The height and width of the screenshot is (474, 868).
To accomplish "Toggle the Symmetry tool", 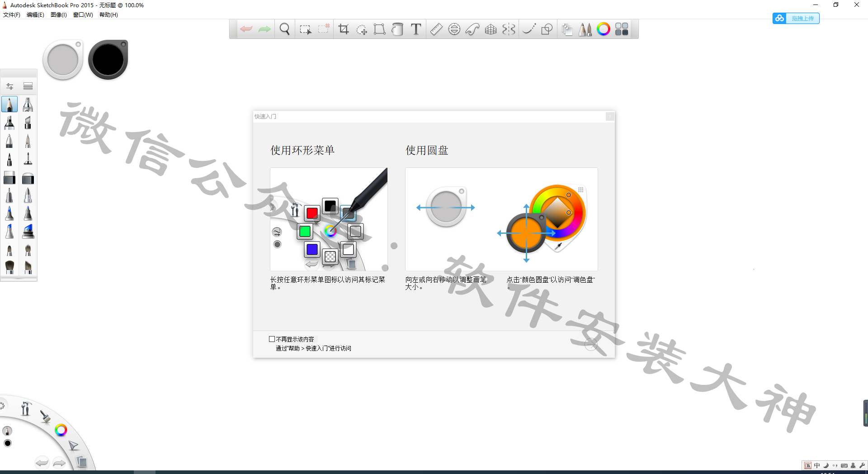I will [509, 29].
